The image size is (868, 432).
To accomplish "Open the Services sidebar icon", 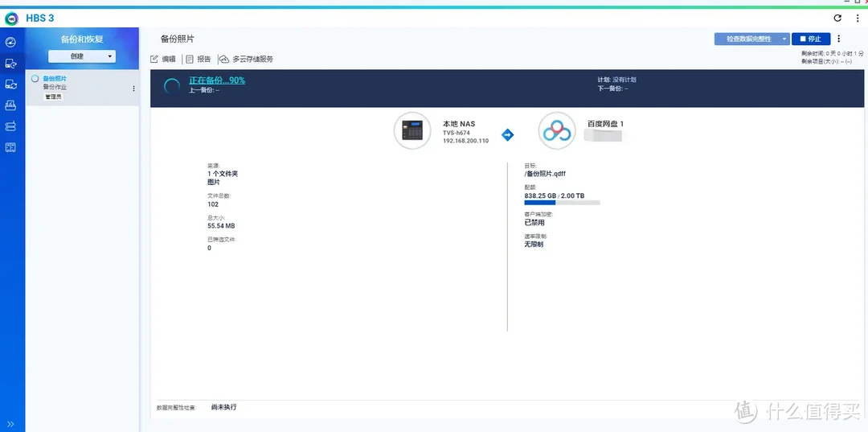I will [10, 105].
